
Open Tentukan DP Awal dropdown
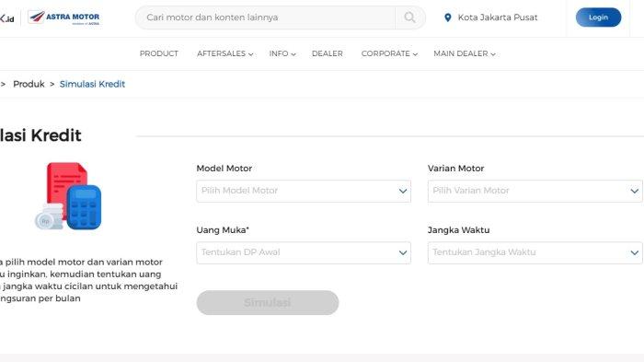[x=304, y=252]
